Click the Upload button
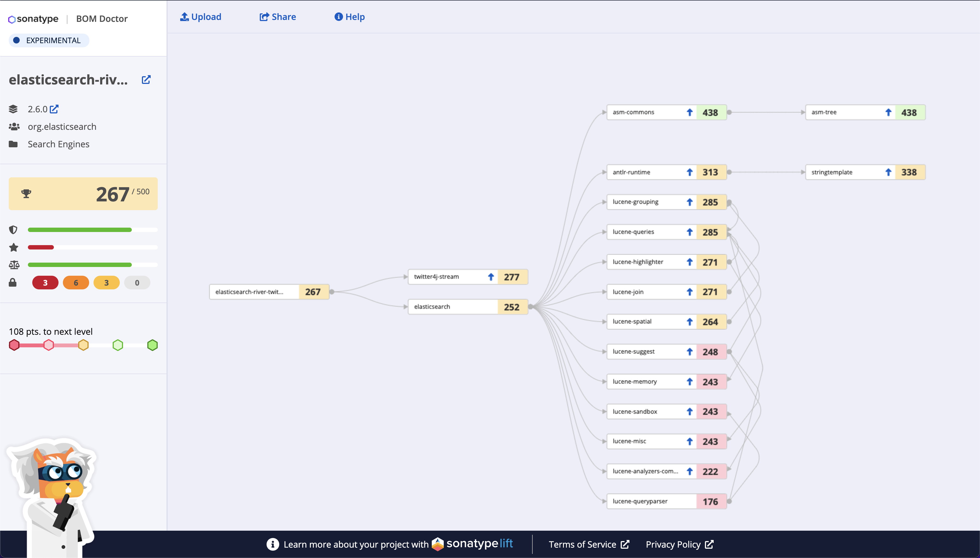 [200, 17]
